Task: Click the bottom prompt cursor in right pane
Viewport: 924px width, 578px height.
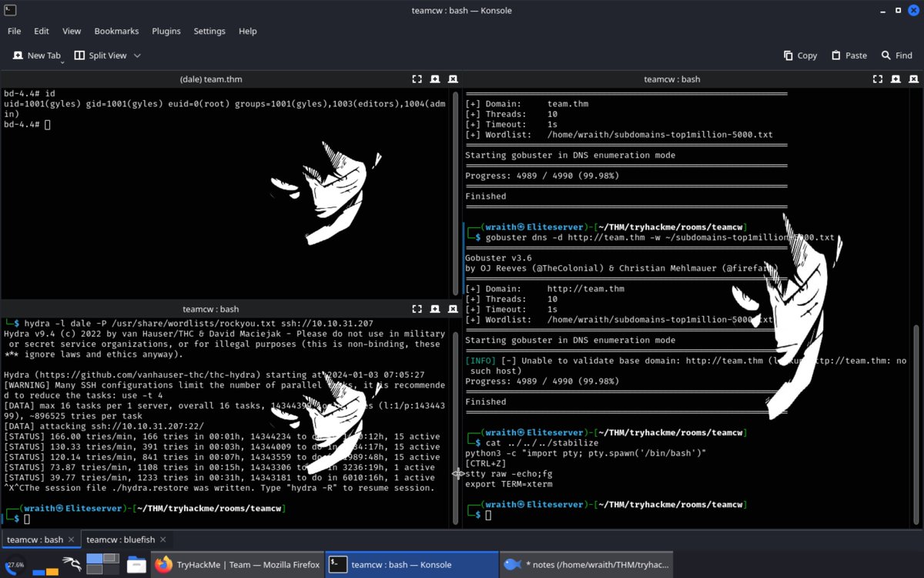Action: [x=487, y=515]
